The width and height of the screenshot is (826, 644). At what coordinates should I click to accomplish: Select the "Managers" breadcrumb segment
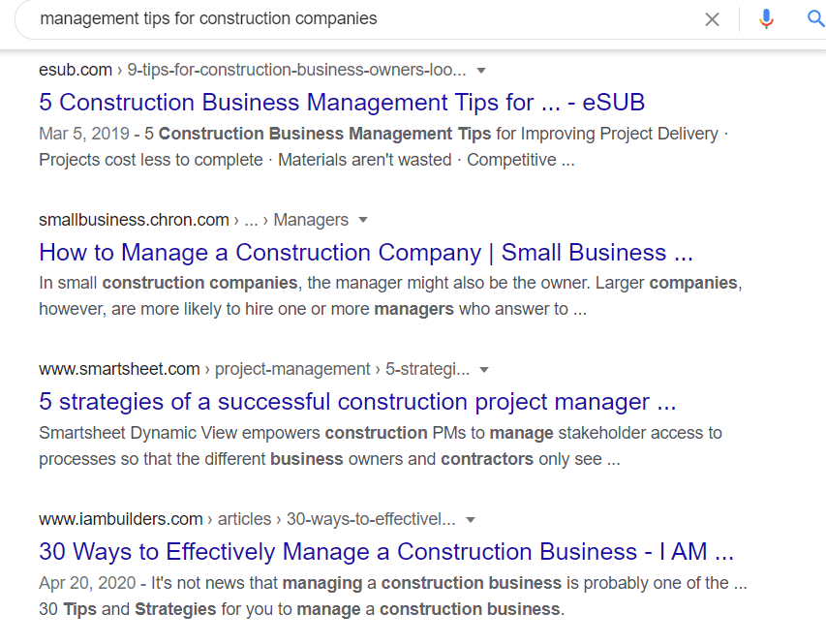[x=311, y=220]
